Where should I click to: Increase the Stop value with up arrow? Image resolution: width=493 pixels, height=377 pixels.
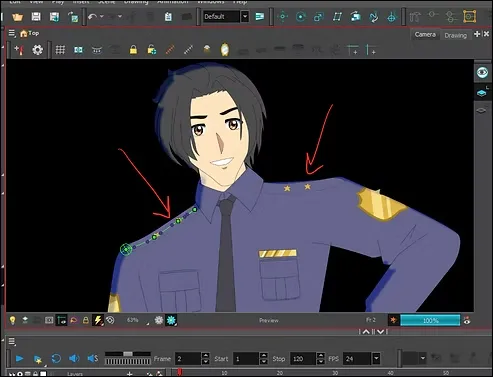coord(320,356)
